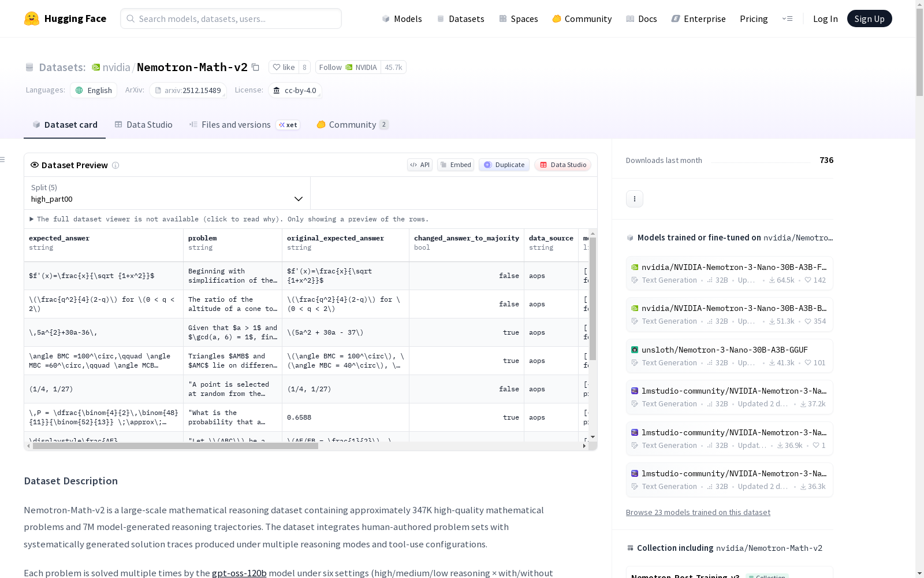Viewport: 924px width, 578px height.
Task: Open Enterprise in top navigation
Action: [699, 18]
